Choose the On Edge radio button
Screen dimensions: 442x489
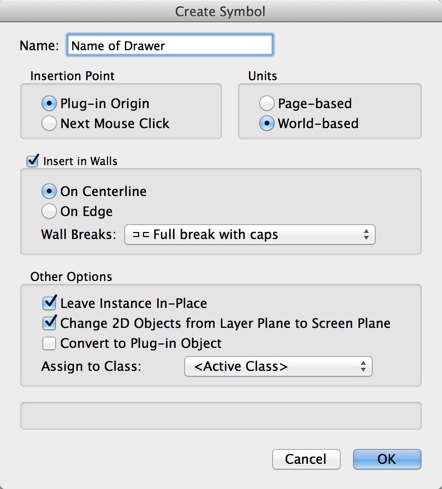pos(49,211)
